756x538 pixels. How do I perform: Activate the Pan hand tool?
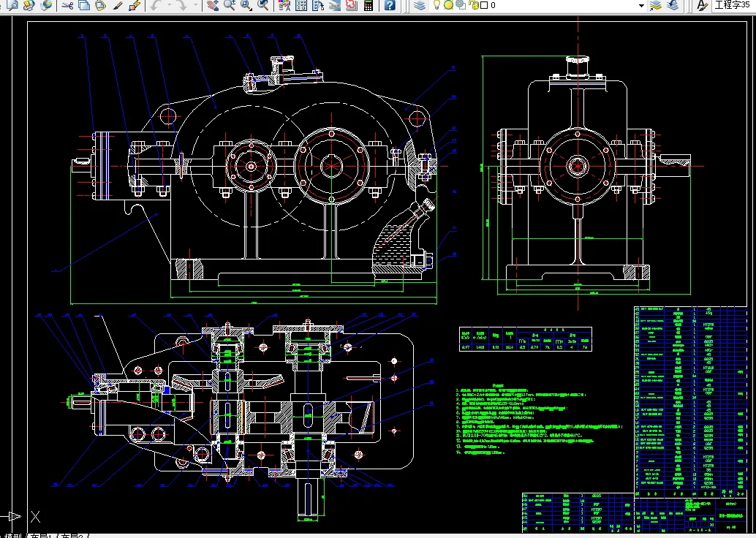pyautogui.click(x=213, y=5)
